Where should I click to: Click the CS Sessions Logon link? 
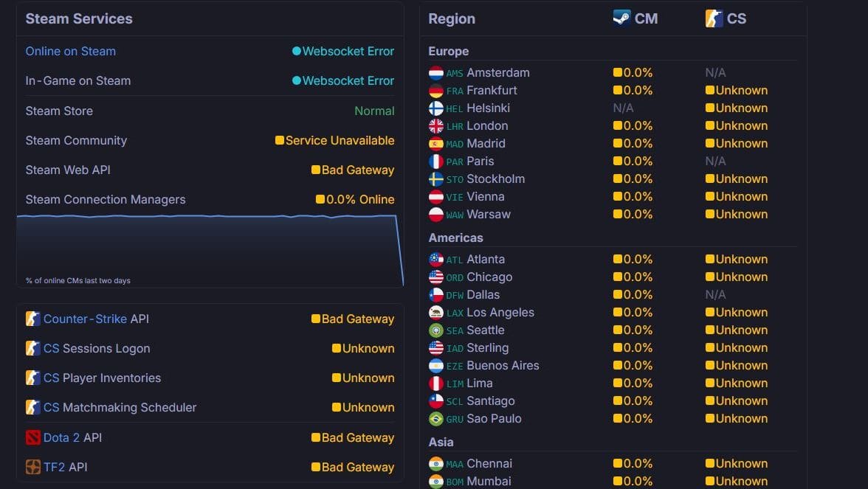coord(97,348)
